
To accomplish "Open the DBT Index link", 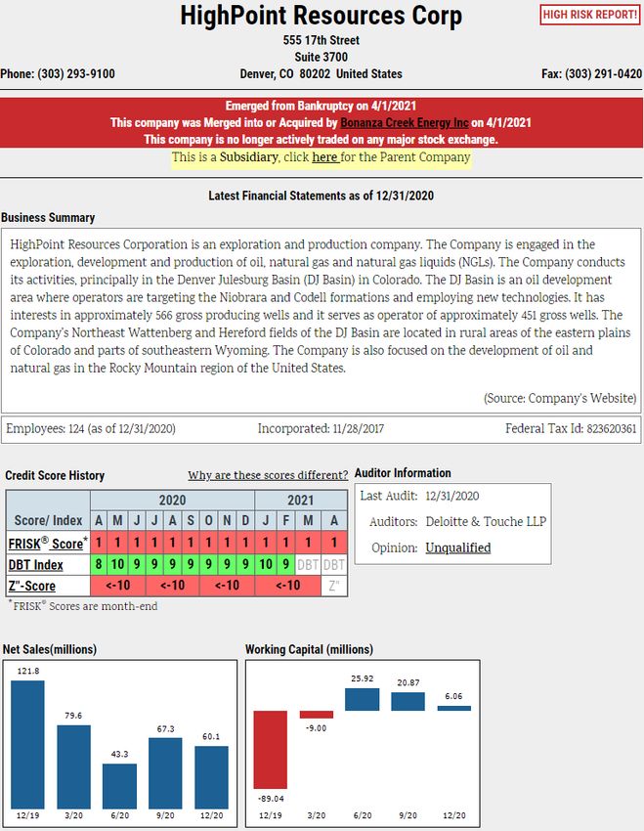I will 35,565.
